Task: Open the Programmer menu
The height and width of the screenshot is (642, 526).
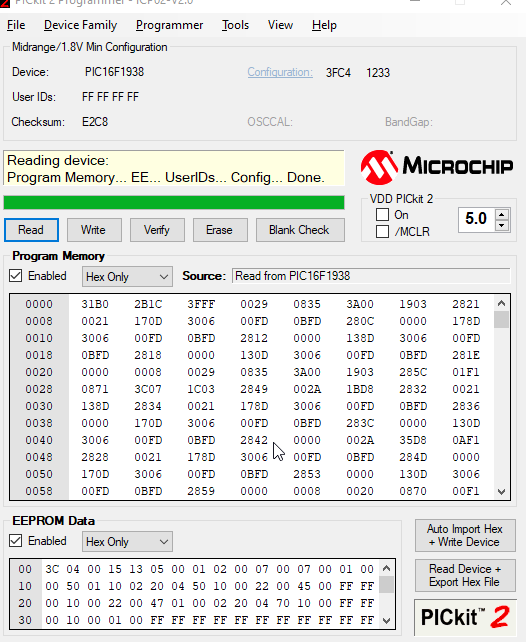Action: tap(169, 25)
